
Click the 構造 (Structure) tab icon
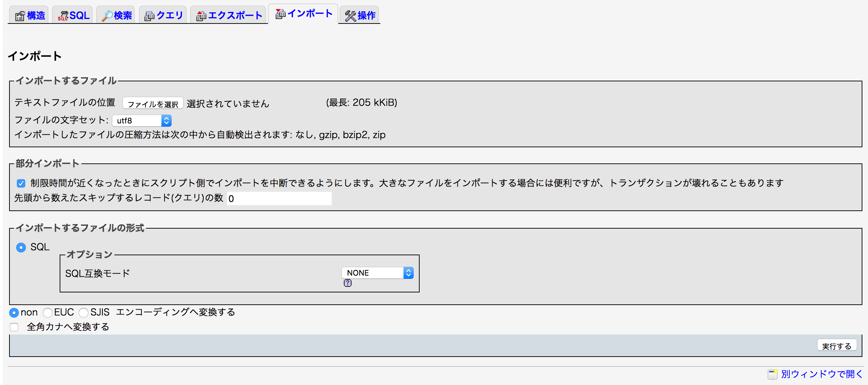coord(20,16)
